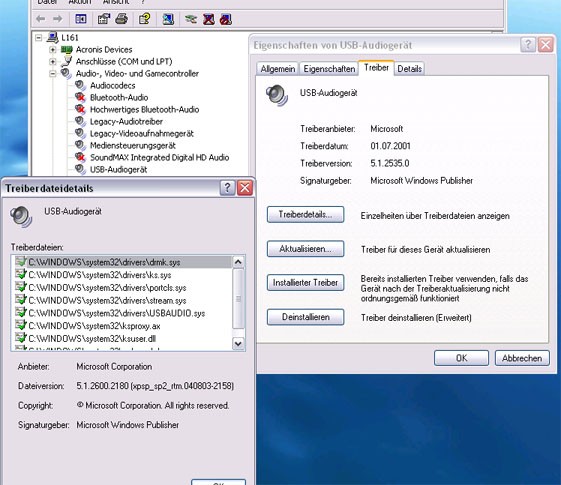Collapse Audio-, Video- und Gamecontroller node
Viewport: 561px width, 485px height.
[x=53, y=74]
